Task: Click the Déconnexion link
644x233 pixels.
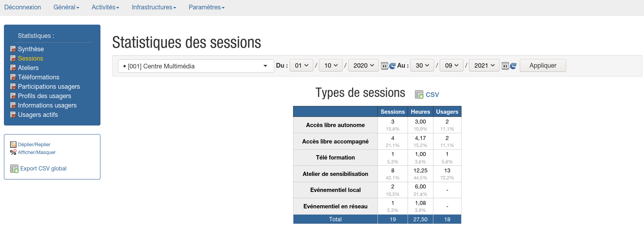Action: [x=23, y=7]
